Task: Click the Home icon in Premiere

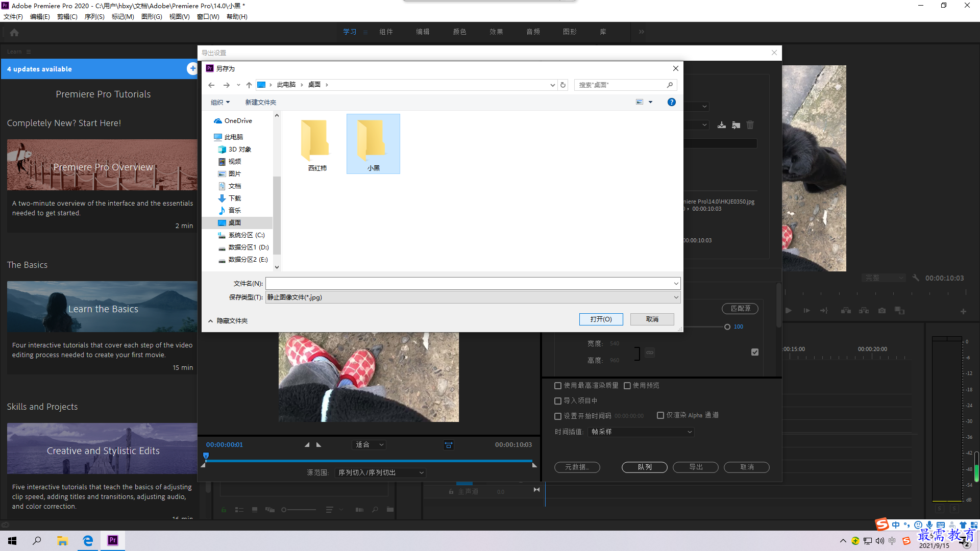Action: coord(14,32)
